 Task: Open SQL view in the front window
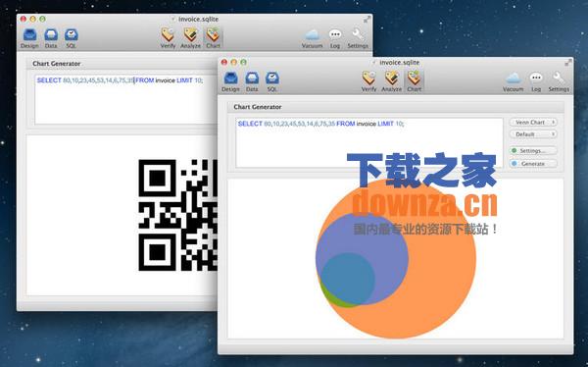click(x=271, y=81)
